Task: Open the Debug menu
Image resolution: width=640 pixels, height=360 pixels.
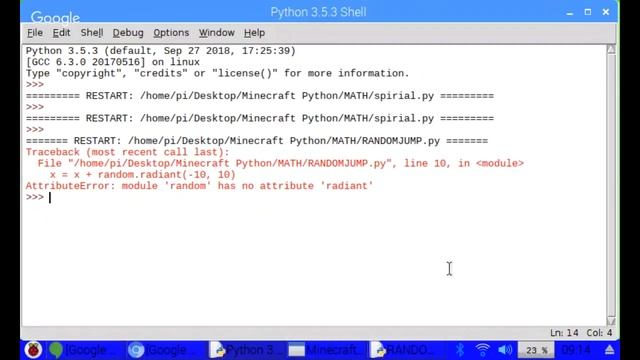Action: pyautogui.click(x=128, y=33)
